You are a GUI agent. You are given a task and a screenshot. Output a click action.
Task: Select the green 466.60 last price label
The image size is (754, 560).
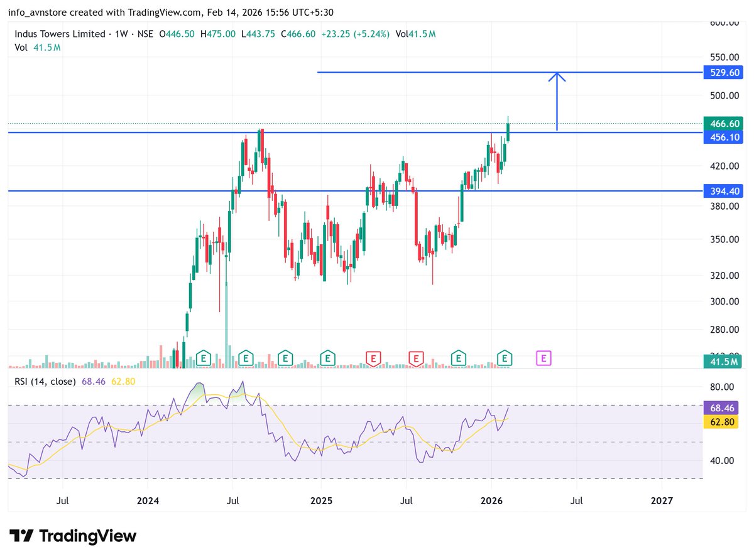coord(723,123)
